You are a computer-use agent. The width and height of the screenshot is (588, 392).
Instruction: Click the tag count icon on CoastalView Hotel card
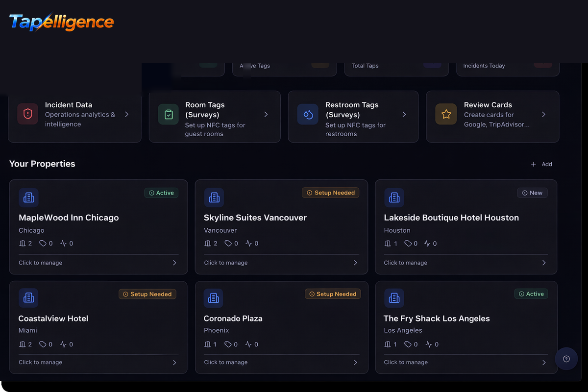click(x=43, y=344)
